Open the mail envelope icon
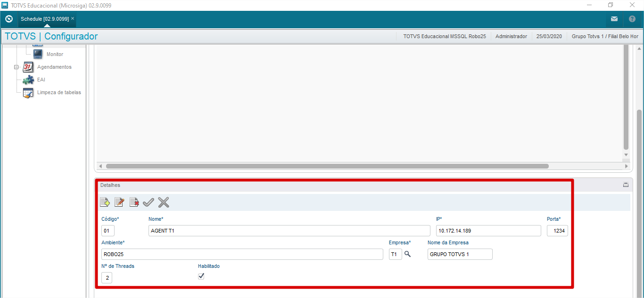The height and width of the screenshot is (298, 644). tap(614, 19)
